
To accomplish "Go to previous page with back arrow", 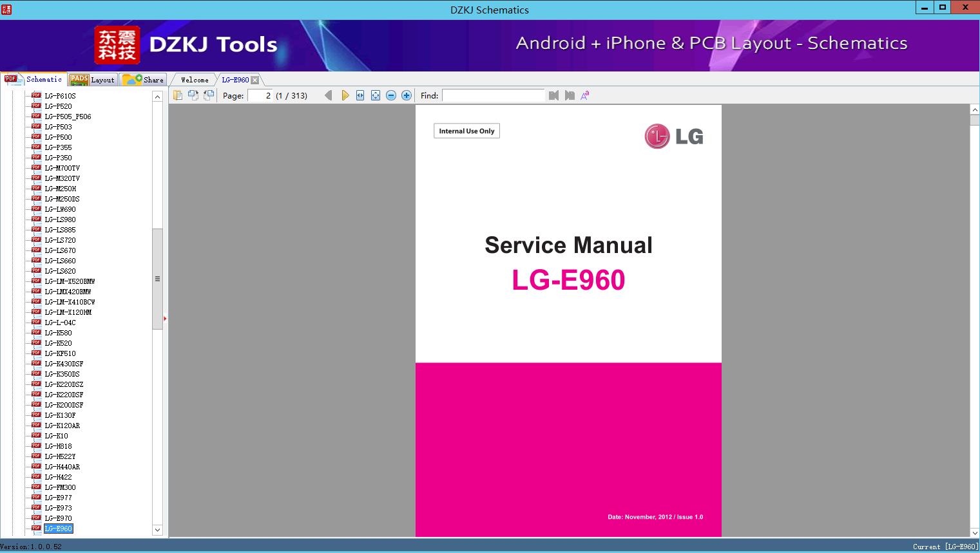I will 329,95.
